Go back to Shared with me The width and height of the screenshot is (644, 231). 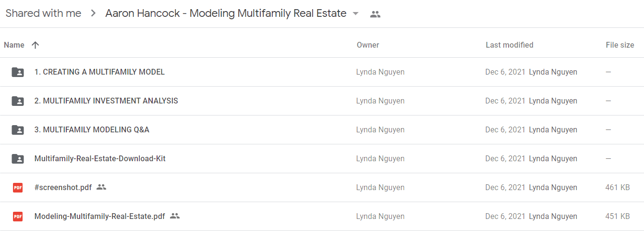[43, 13]
